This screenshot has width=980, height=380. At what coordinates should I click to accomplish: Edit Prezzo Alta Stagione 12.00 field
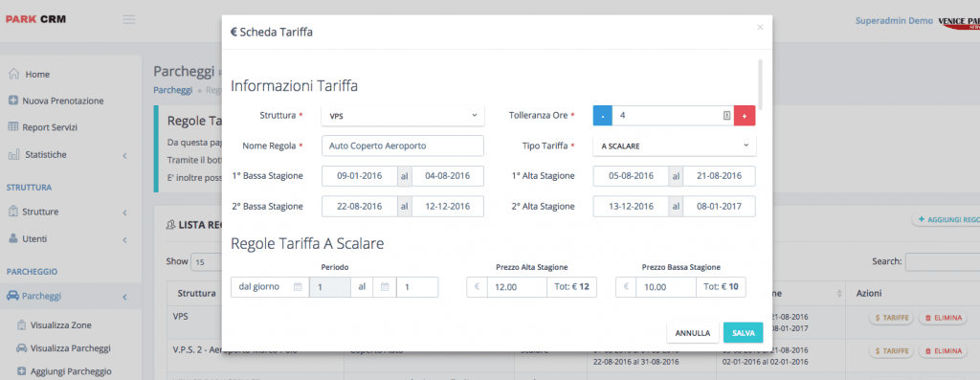point(516,287)
